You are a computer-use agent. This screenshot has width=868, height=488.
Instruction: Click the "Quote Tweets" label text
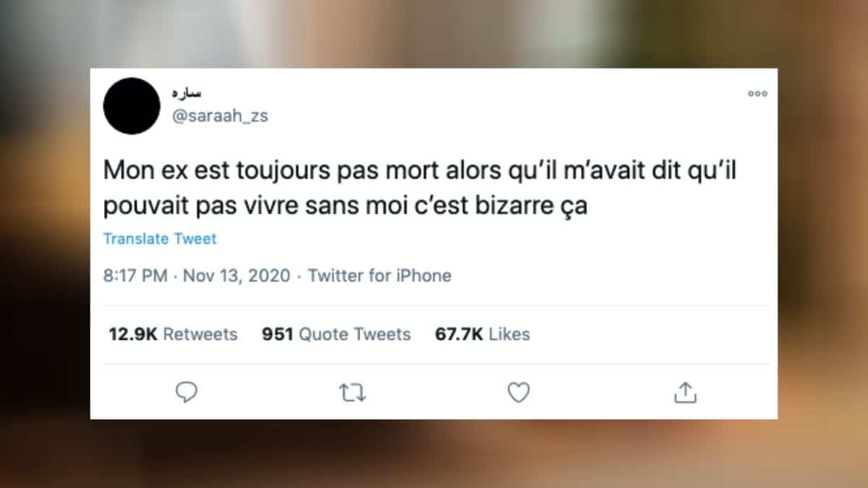[354, 334]
